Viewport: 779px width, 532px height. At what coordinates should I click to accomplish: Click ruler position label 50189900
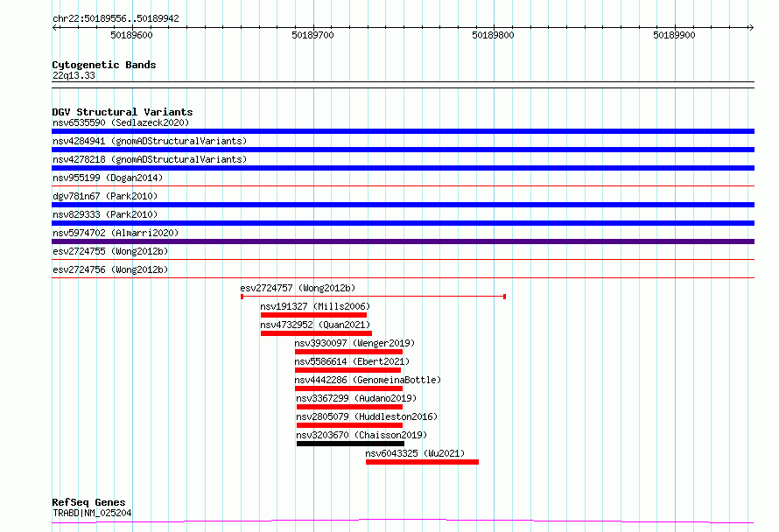[x=674, y=35]
